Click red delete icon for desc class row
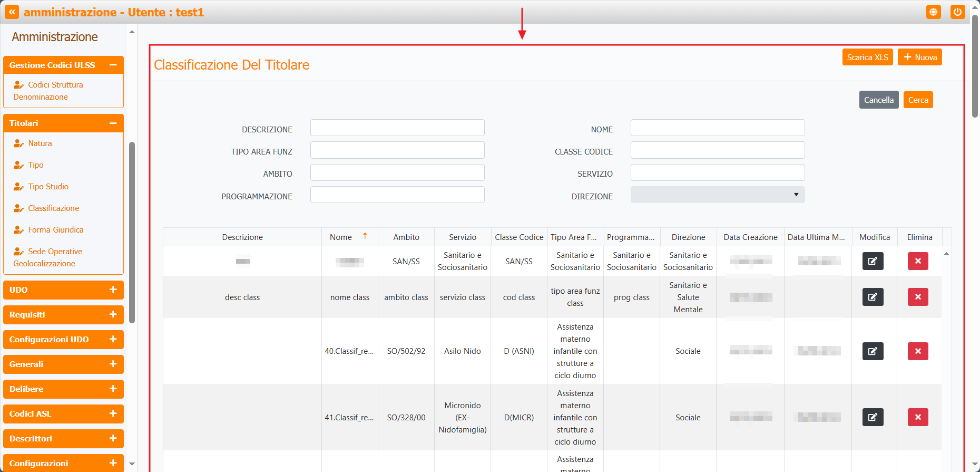Screen dimensions: 980x472 917,297
